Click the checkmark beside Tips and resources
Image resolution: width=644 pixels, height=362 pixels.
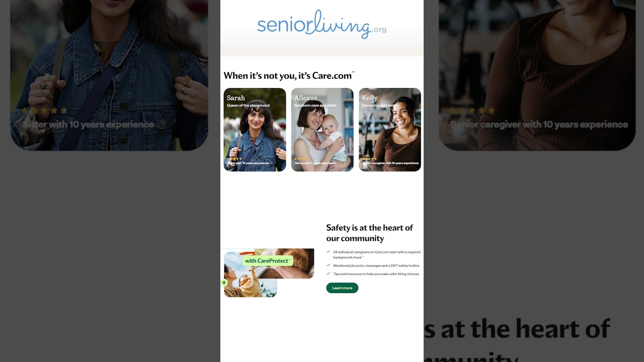[328, 274]
